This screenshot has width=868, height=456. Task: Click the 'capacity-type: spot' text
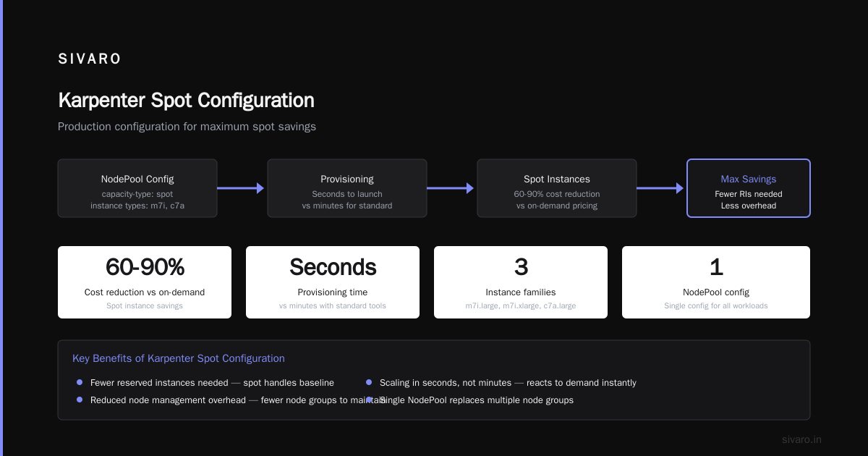[137, 194]
